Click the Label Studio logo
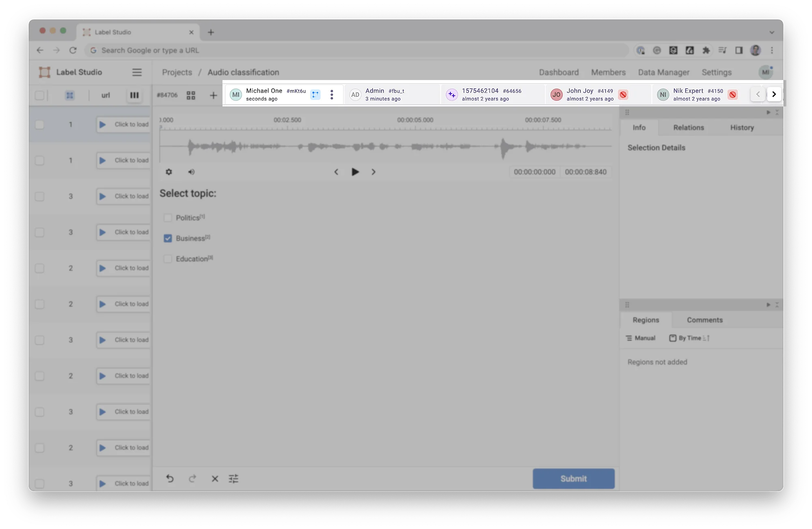The width and height of the screenshot is (812, 529). click(45, 72)
